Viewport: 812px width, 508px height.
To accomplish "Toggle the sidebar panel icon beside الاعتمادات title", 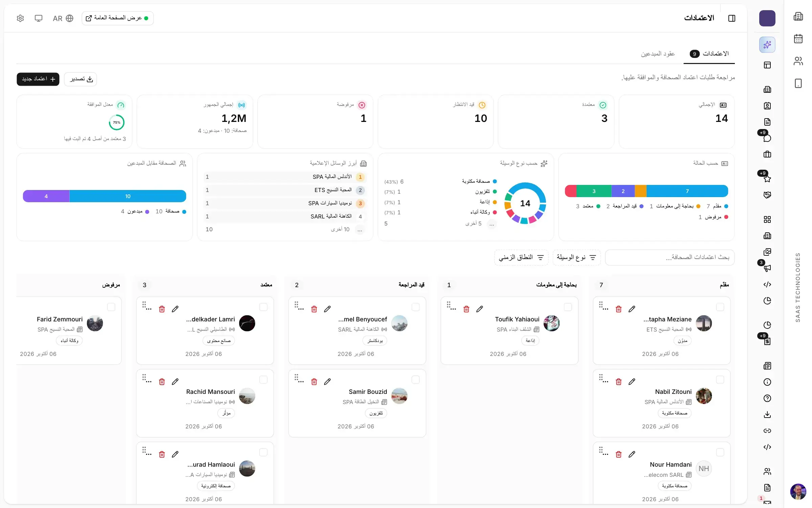I will 731,18.
